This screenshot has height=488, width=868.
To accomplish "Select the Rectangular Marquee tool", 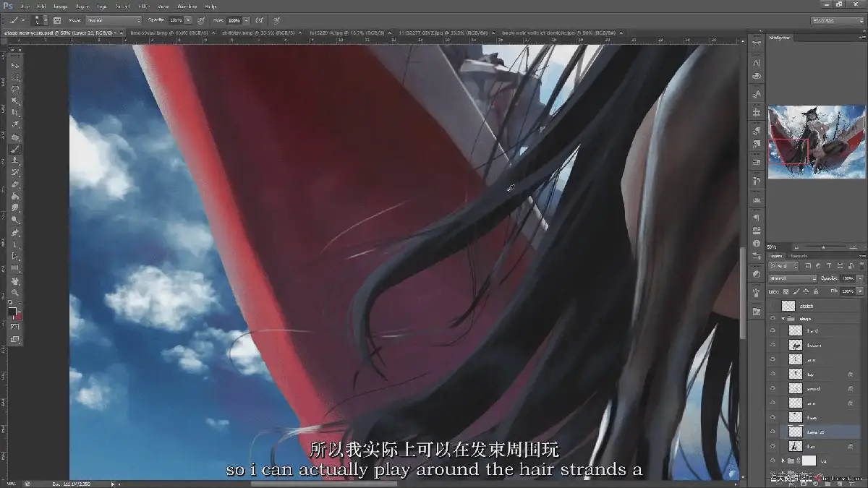I will click(x=16, y=77).
